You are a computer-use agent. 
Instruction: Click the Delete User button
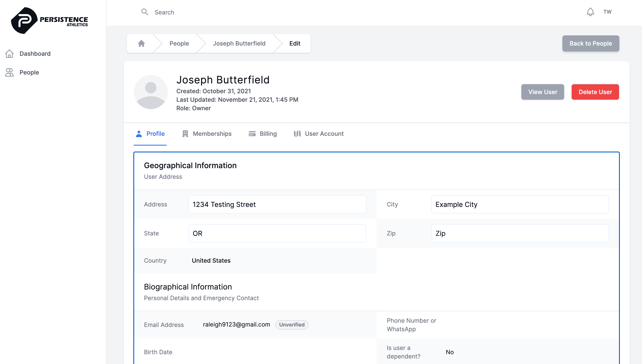[x=595, y=92]
